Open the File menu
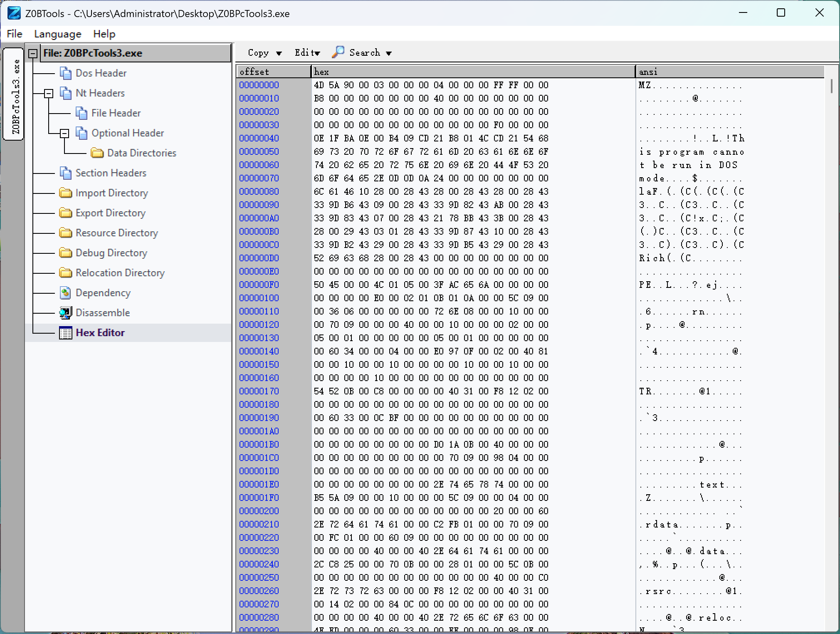The width and height of the screenshot is (840, 634). pos(15,34)
